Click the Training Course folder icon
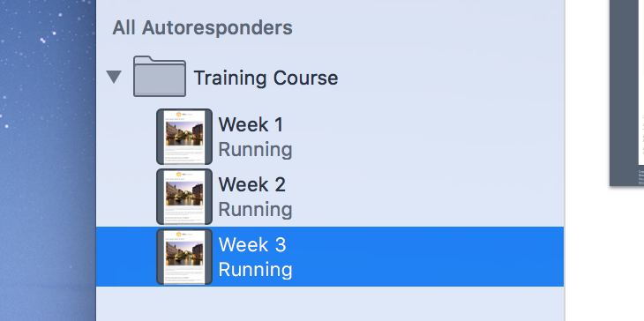The height and width of the screenshot is (321, 644). pos(160,77)
